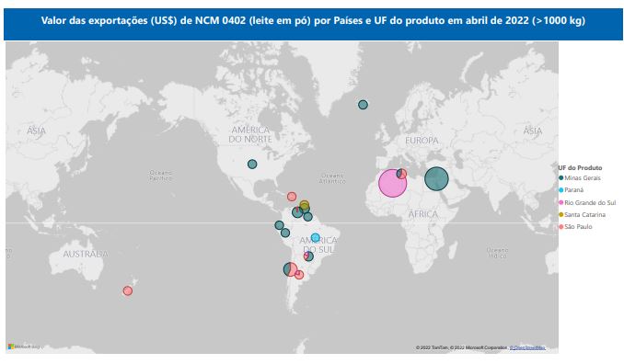The height and width of the screenshot is (364, 624).
Task: Click the Oceano Atlântico map label
Action: (x=332, y=178)
